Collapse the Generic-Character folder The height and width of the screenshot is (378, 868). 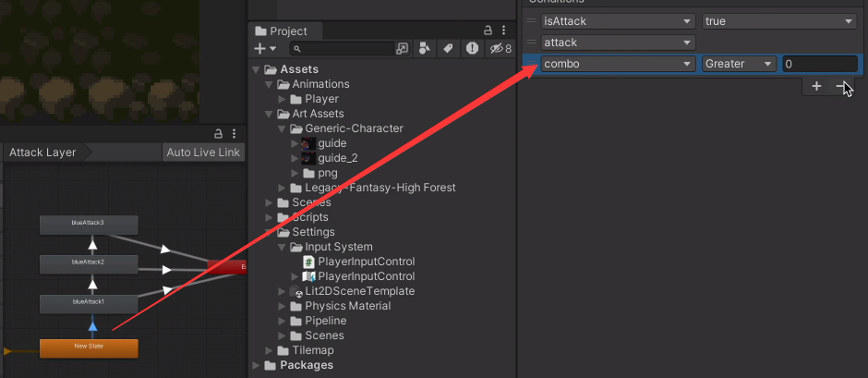282,128
